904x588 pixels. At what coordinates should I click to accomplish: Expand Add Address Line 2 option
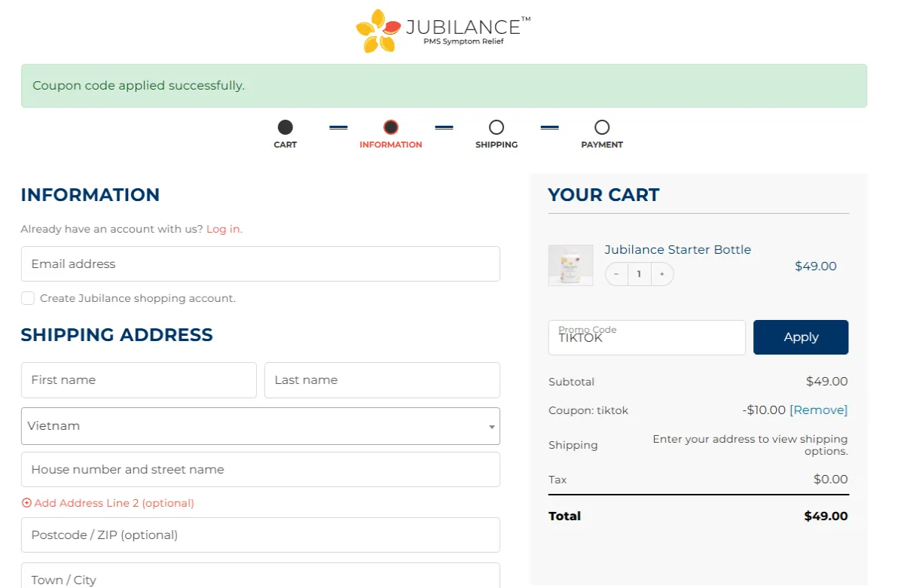click(x=108, y=503)
